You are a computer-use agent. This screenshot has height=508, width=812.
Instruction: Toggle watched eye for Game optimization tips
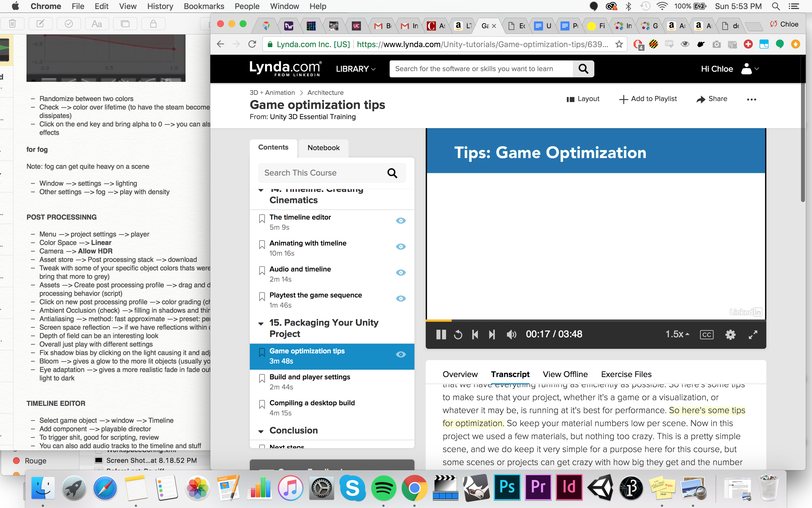click(x=401, y=354)
